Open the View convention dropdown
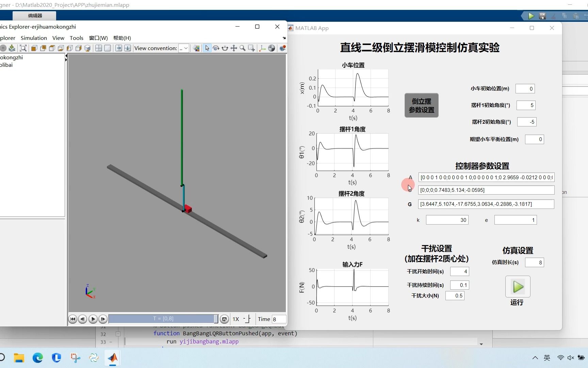 click(184, 48)
